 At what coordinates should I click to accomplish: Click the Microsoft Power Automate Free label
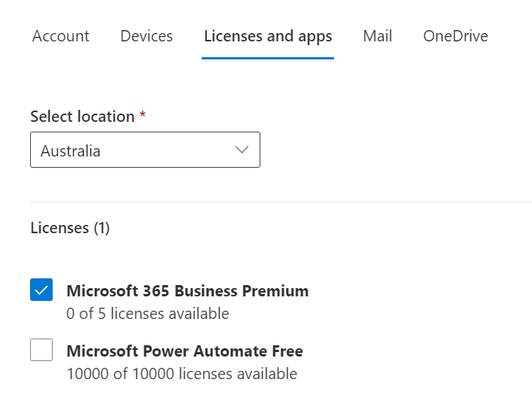(184, 351)
